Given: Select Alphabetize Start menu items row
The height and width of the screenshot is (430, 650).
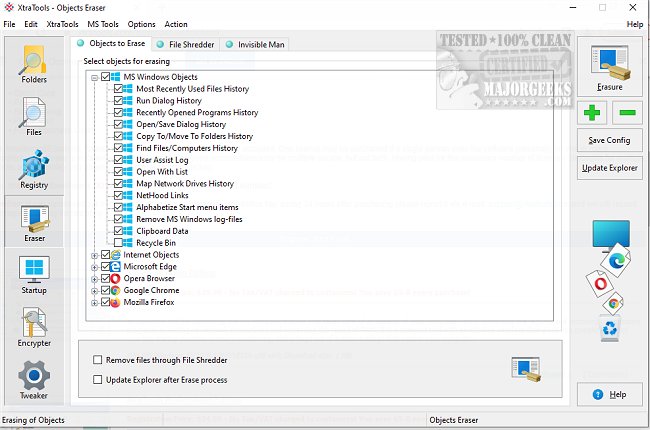Looking at the screenshot, I should 187,207.
